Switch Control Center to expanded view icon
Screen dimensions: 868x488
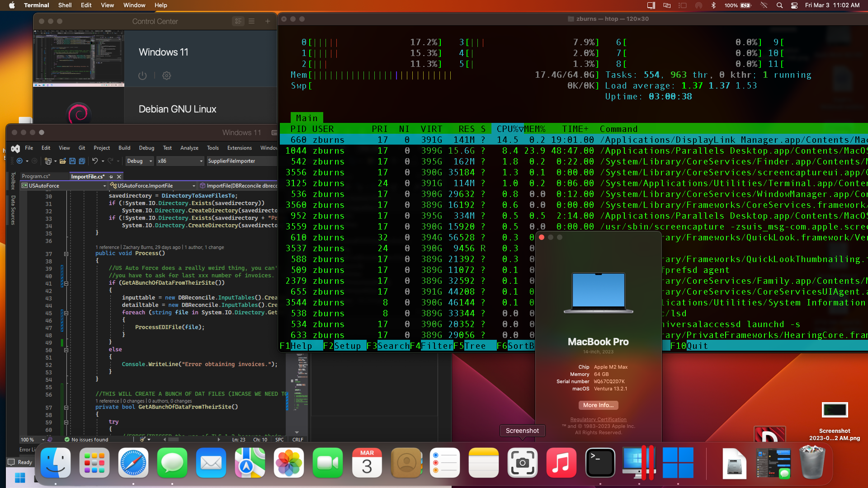click(x=238, y=21)
